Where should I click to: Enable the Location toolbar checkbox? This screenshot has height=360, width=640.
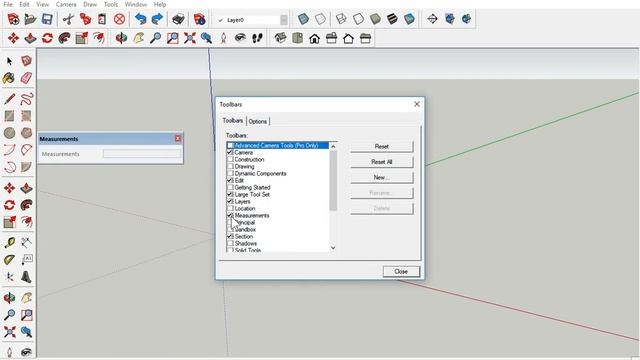[230, 208]
